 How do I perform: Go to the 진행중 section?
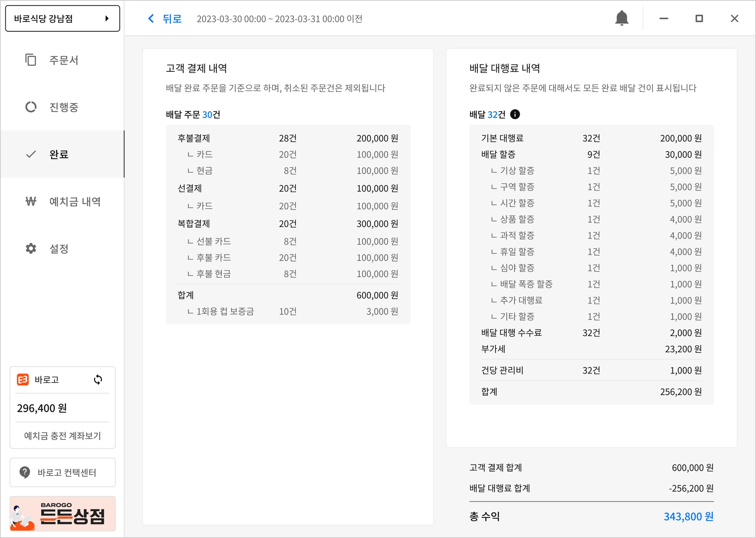[x=64, y=107]
